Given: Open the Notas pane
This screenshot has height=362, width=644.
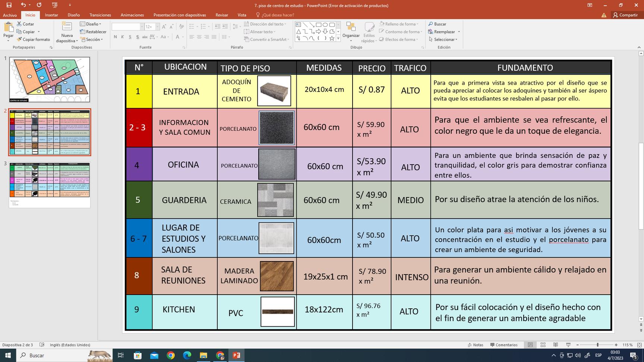Looking at the screenshot, I should tap(476, 345).
